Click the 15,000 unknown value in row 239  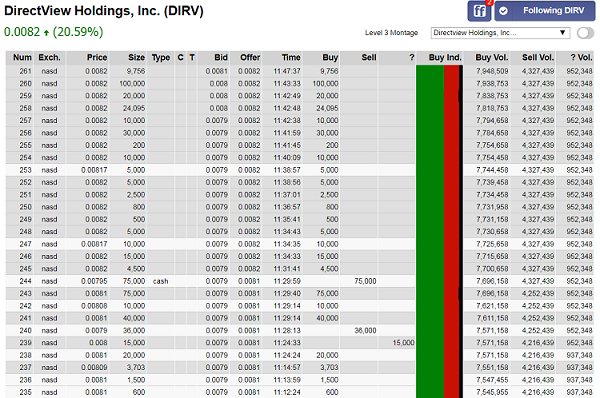(x=403, y=343)
